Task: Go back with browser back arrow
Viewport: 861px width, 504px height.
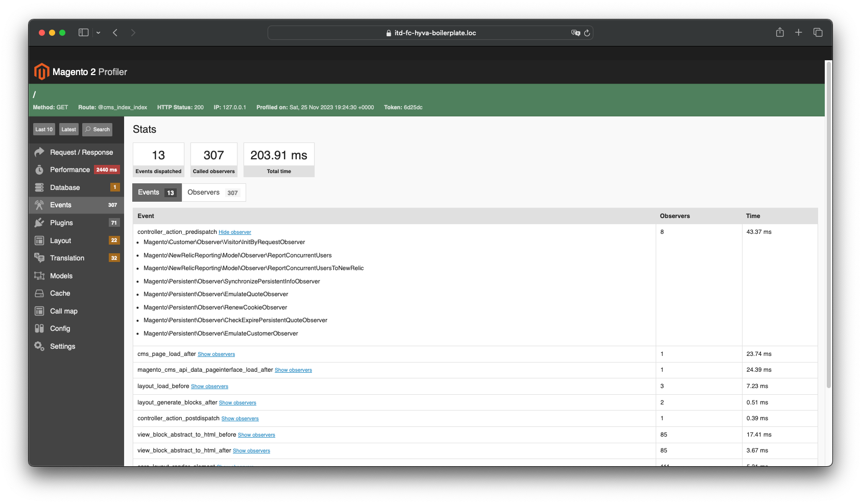Action: 115,33
